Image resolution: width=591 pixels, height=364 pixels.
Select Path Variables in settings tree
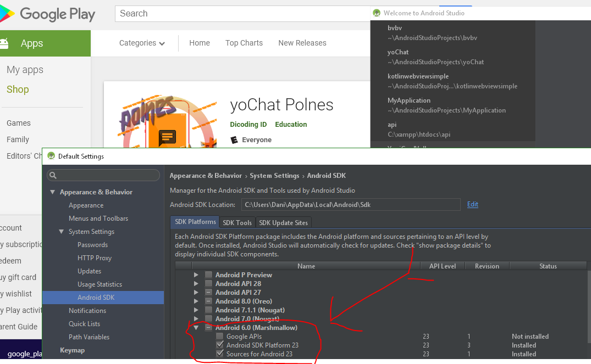(89, 337)
